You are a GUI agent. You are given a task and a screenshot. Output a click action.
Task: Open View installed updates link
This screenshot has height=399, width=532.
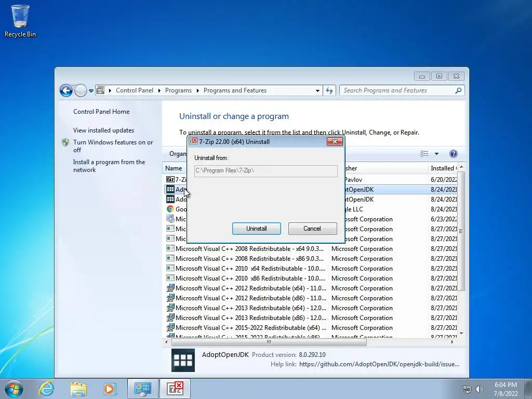(103, 130)
